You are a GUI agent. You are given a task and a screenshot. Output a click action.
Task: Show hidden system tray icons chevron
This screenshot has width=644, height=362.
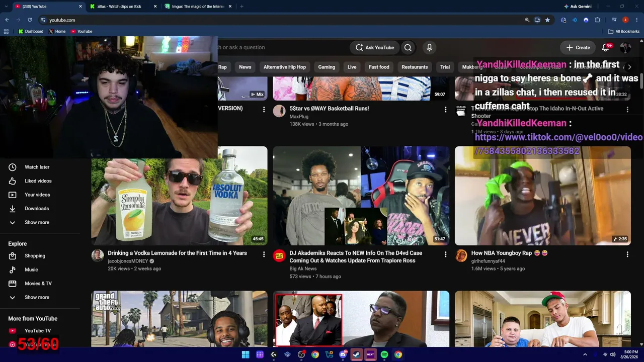point(585,354)
